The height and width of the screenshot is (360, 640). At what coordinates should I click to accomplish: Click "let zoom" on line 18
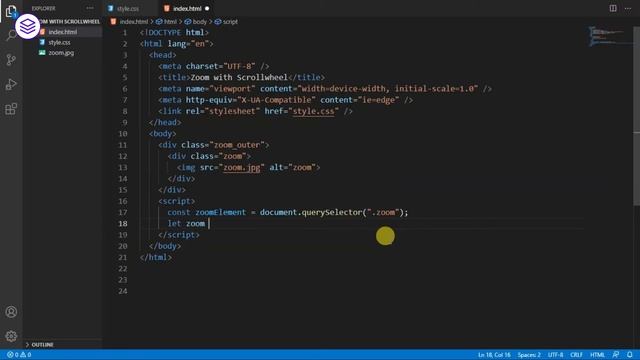pyautogui.click(x=186, y=224)
